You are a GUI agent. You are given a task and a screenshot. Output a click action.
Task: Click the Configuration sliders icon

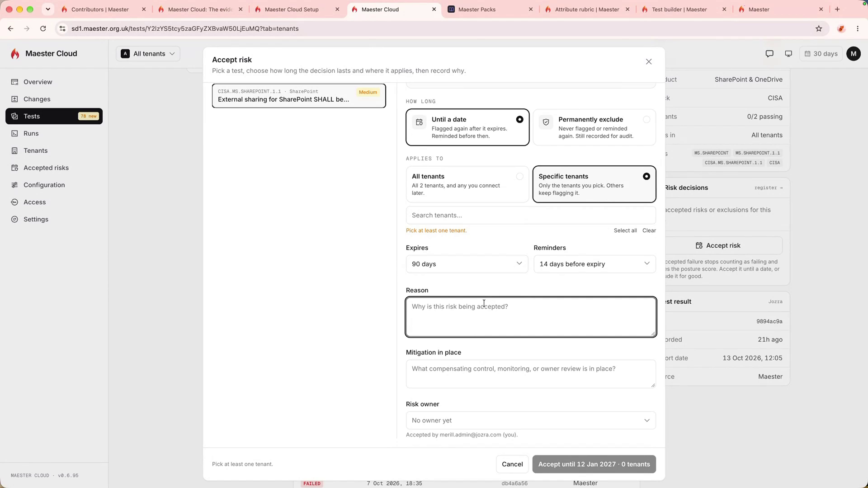coord(14,185)
